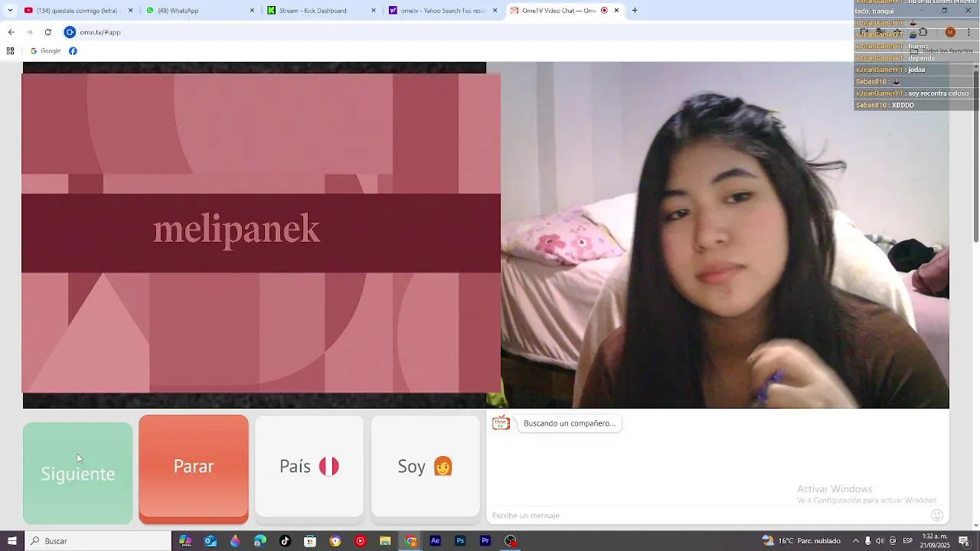Click the Chrome profile avatar

click(950, 32)
